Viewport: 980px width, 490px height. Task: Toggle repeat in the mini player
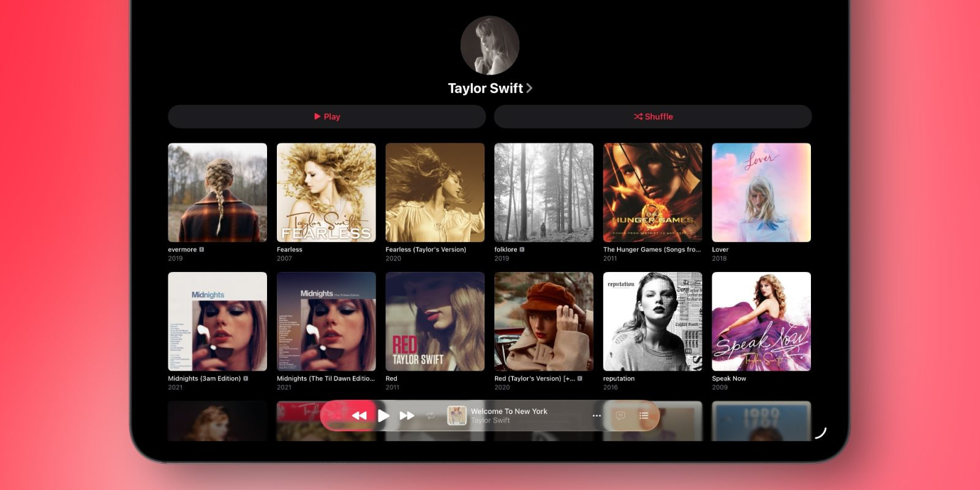[431, 416]
